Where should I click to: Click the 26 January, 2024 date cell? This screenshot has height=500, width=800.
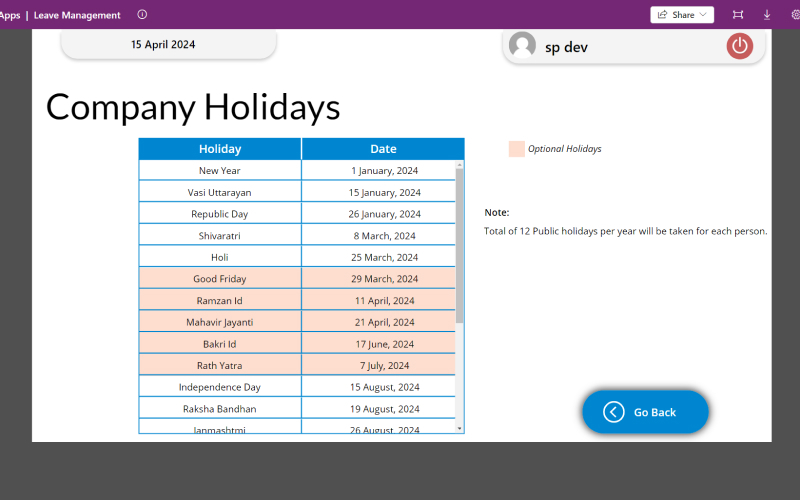pyautogui.click(x=379, y=214)
